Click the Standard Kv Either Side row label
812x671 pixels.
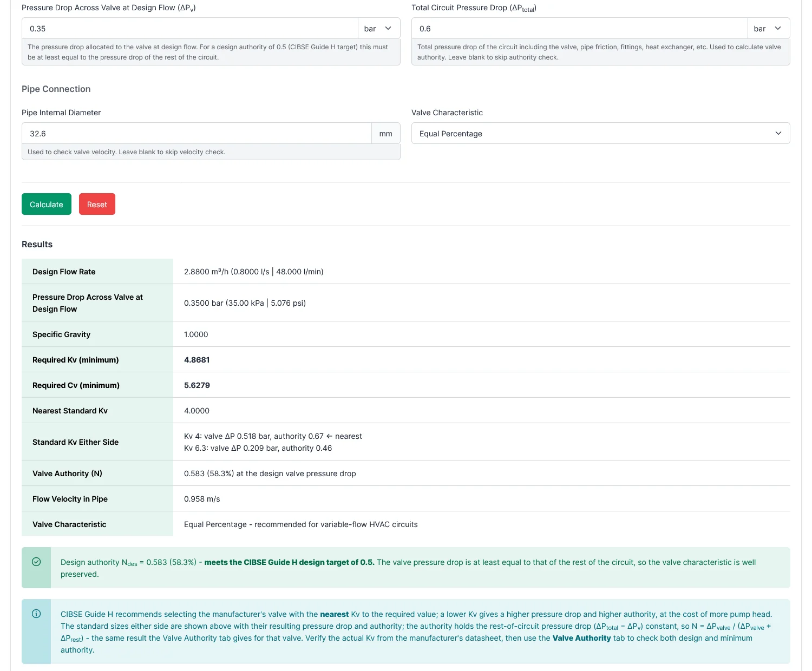76,442
